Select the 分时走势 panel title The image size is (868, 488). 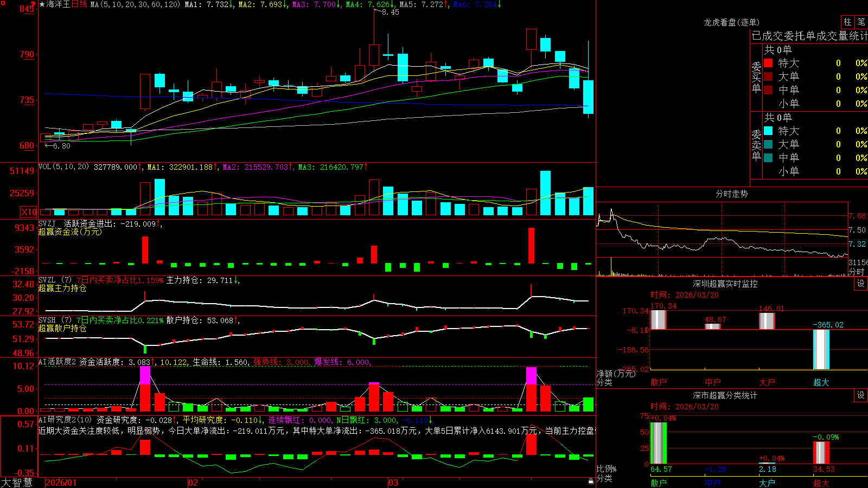731,194
